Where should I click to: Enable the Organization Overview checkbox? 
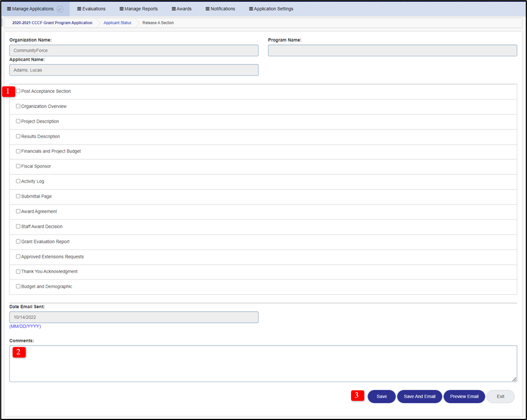coord(17,106)
